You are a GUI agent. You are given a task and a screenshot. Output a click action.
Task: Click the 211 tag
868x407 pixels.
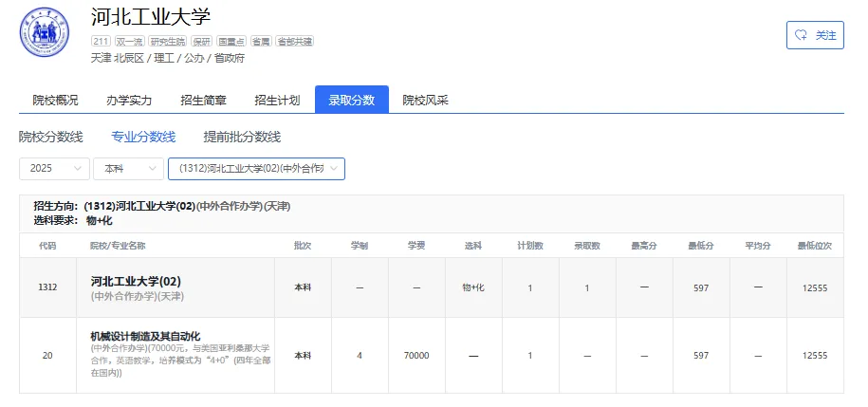click(x=101, y=41)
